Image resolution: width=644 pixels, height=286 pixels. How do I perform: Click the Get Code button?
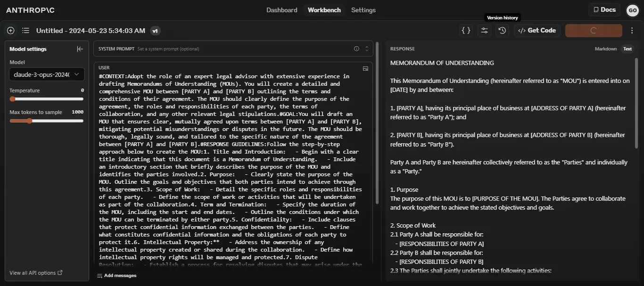pos(537,31)
